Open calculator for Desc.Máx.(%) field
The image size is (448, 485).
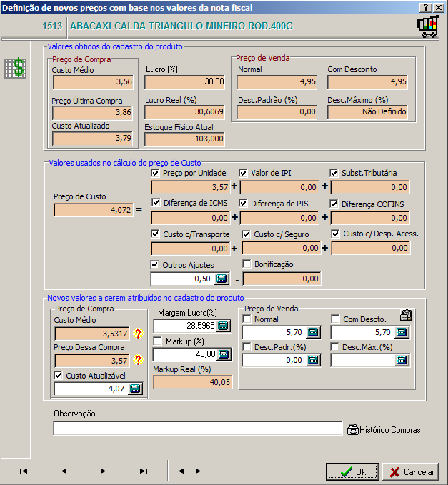[x=402, y=360]
